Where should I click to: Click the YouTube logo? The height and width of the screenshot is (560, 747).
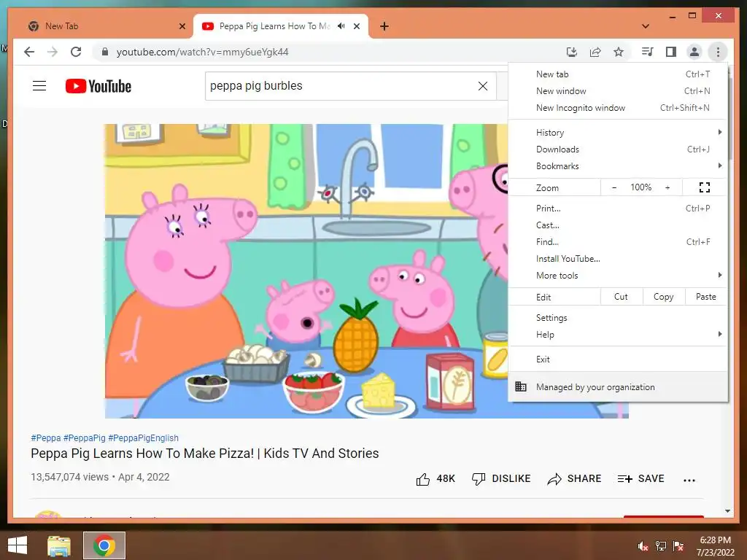[x=98, y=86]
